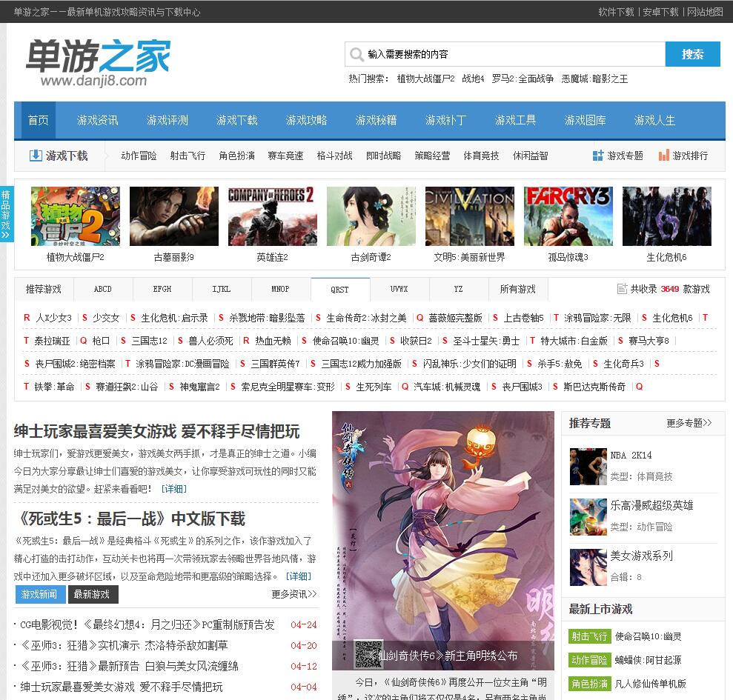Viewport: 733px width, 700px height.
Task: Switch to 所有游戏 tab
Action: pos(518,289)
